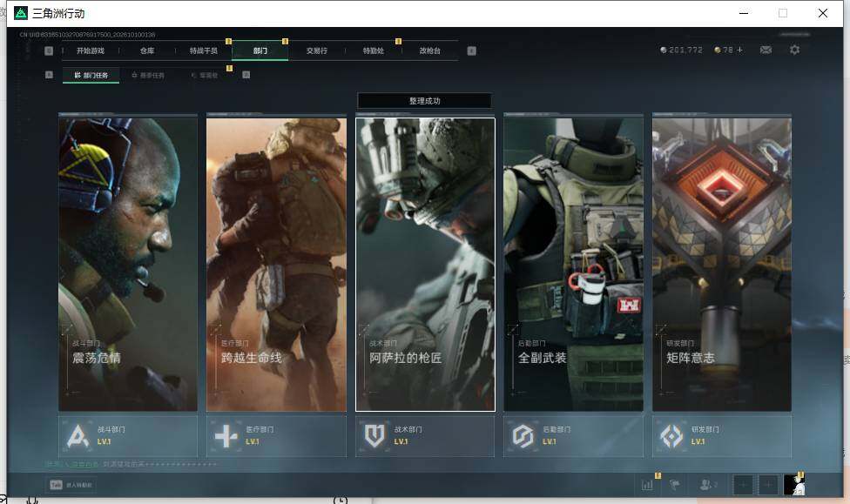Add premium currency with the plus icon next to 78
Viewport: 850px width, 504px height.
pyautogui.click(x=739, y=50)
